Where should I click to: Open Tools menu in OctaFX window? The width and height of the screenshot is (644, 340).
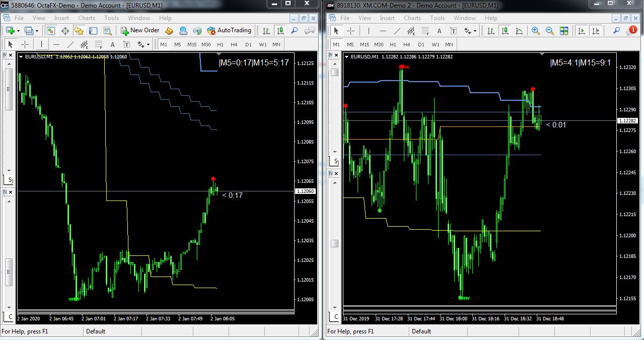(x=111, y=18)
